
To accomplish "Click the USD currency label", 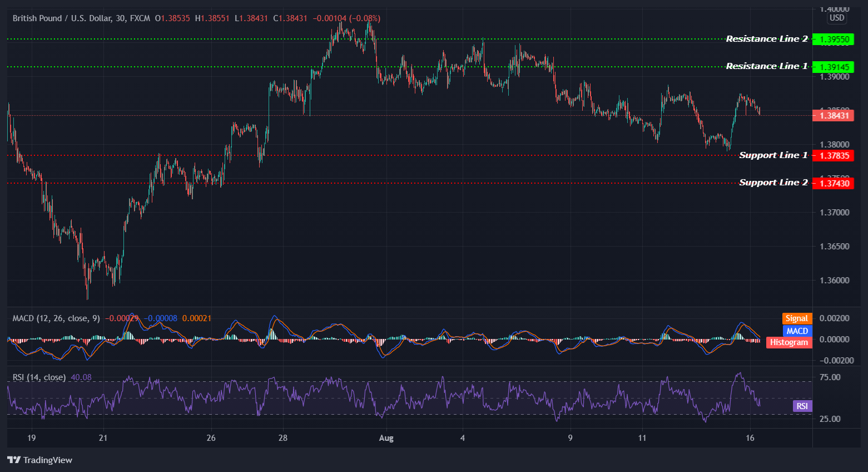I will 836,17.
